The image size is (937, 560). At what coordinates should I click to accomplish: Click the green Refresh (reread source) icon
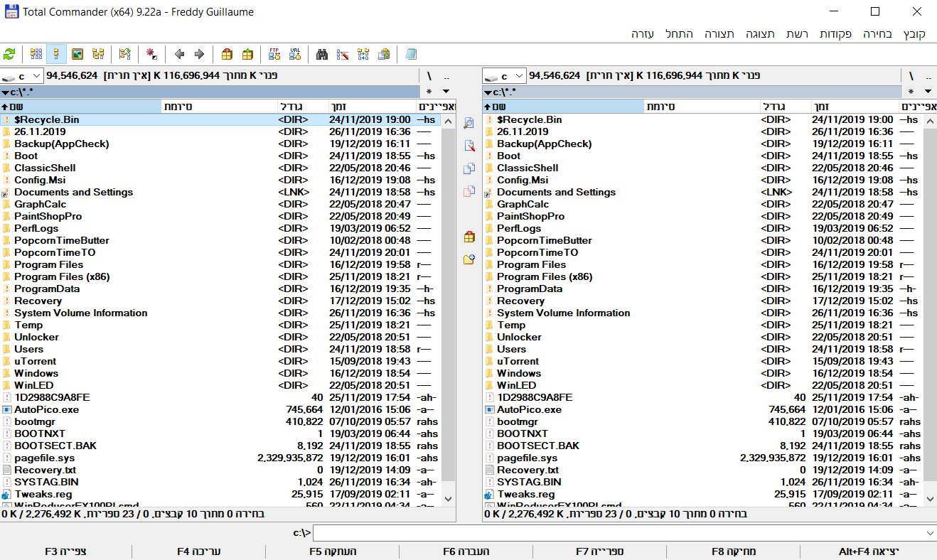pos(9,54)
